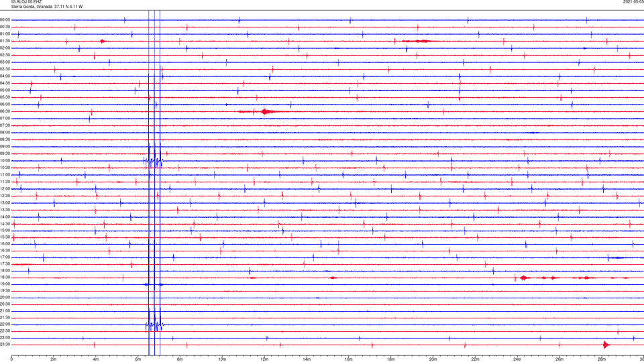Viewport: 644px width, 362px height.
Task: Select the 08:30 trace time label
Action: click(x=5, y=139)
